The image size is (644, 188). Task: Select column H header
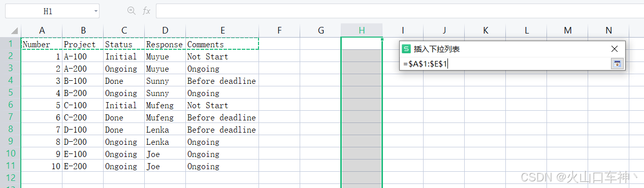tap(362, 30)
